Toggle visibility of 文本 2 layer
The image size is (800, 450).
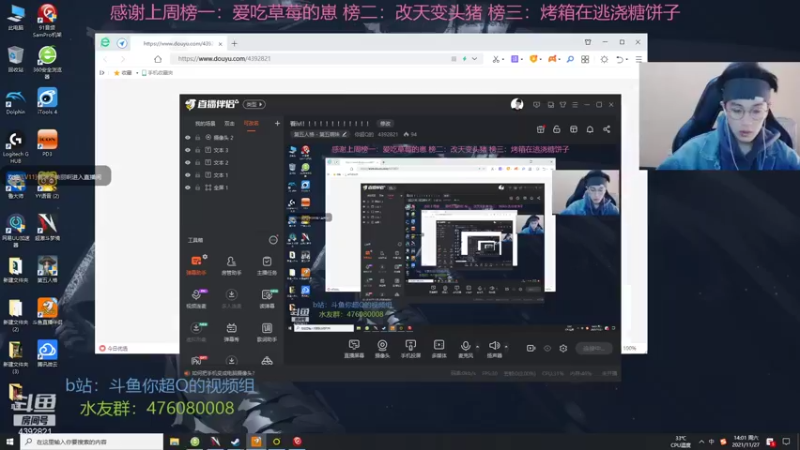[x=188, y=162]
